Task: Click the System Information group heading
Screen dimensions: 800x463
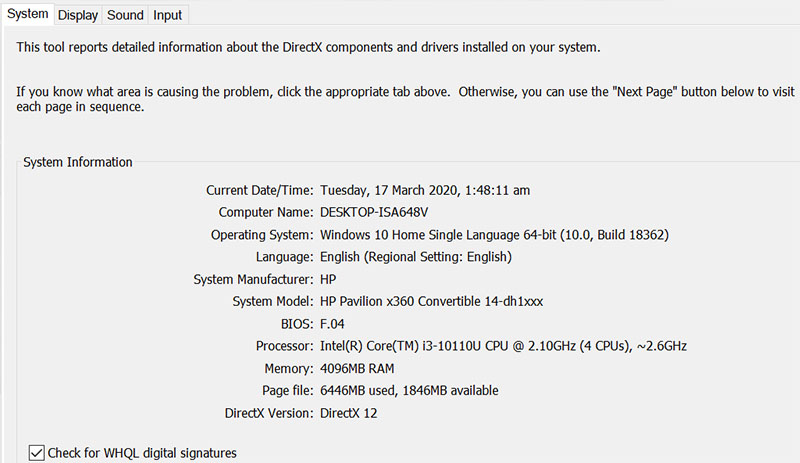Action: (77, 162)
